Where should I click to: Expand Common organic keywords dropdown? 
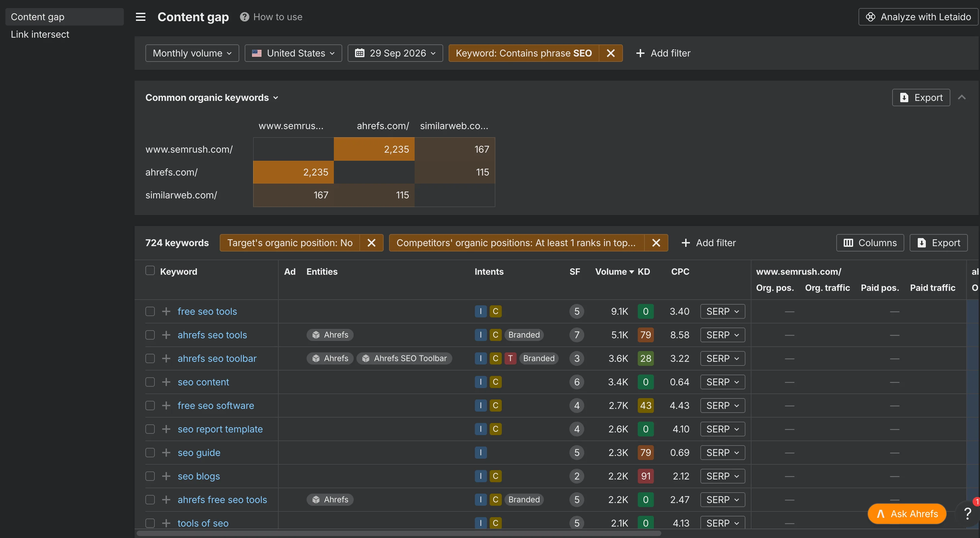pos(212,98)
